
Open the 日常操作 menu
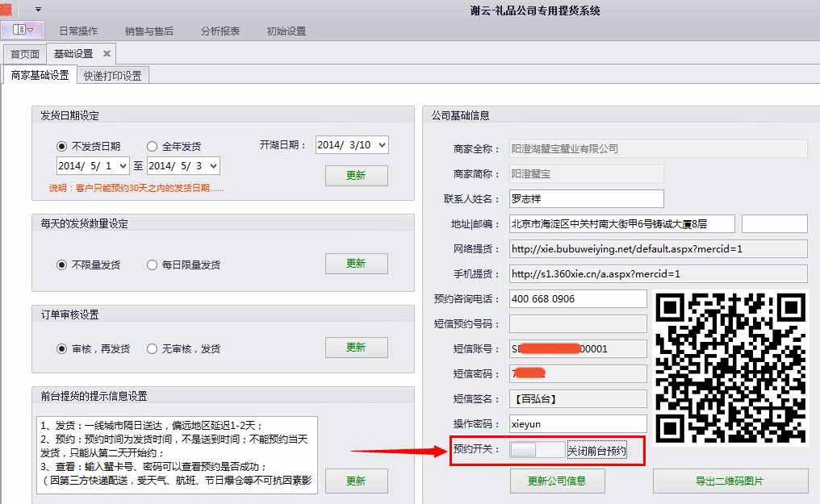click(x=78, y=31)
